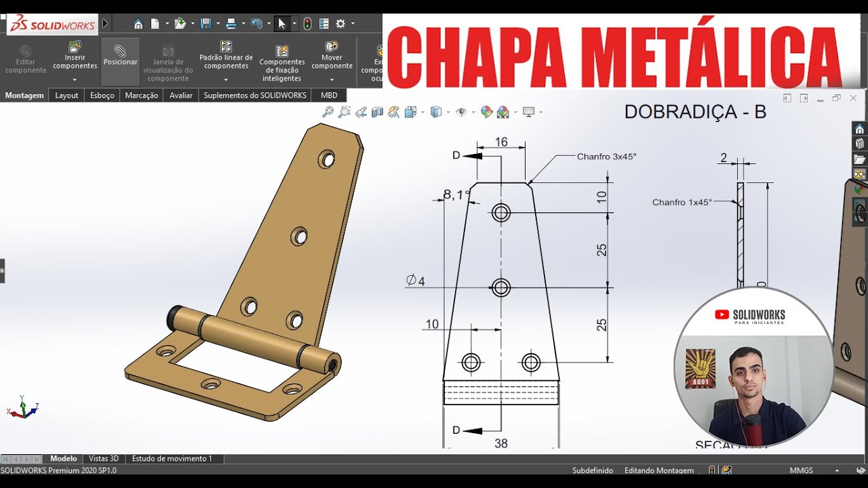Click the Home icon in quick toolbar
The width and height of the screenshot is (868, 488).
pyautogui.click(x=138, y=24)
